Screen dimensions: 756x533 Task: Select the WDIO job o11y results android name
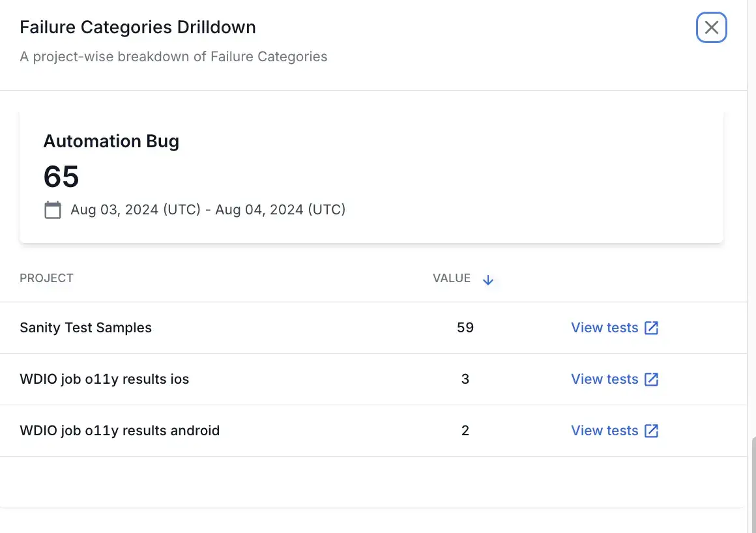tap(119, 431)
